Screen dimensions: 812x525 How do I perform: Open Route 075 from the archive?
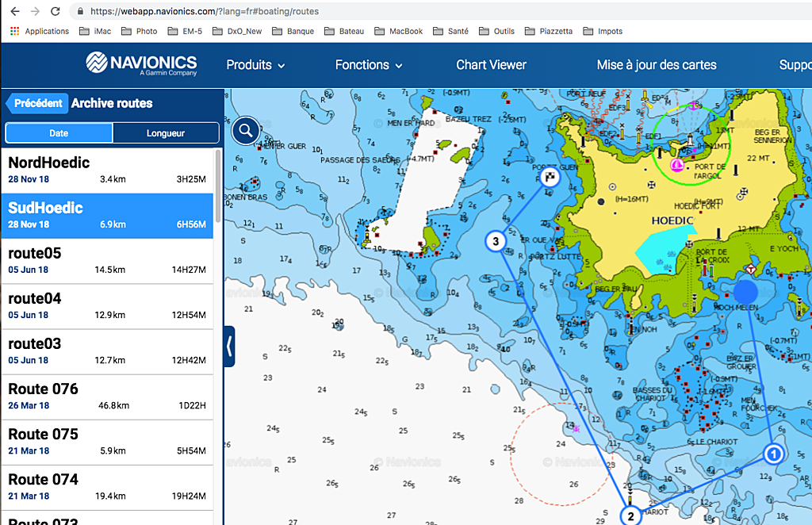(x=107, y=443)
